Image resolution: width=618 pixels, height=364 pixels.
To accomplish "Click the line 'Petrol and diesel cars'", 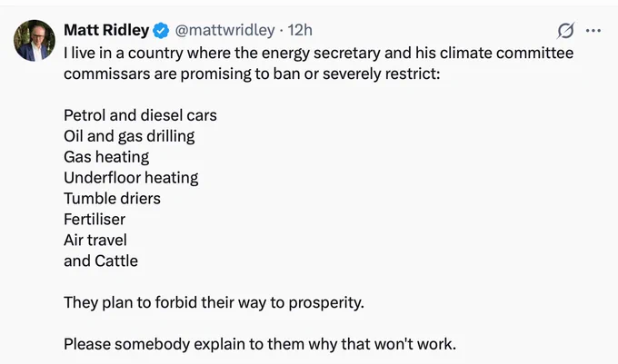I will pos(140,115).
